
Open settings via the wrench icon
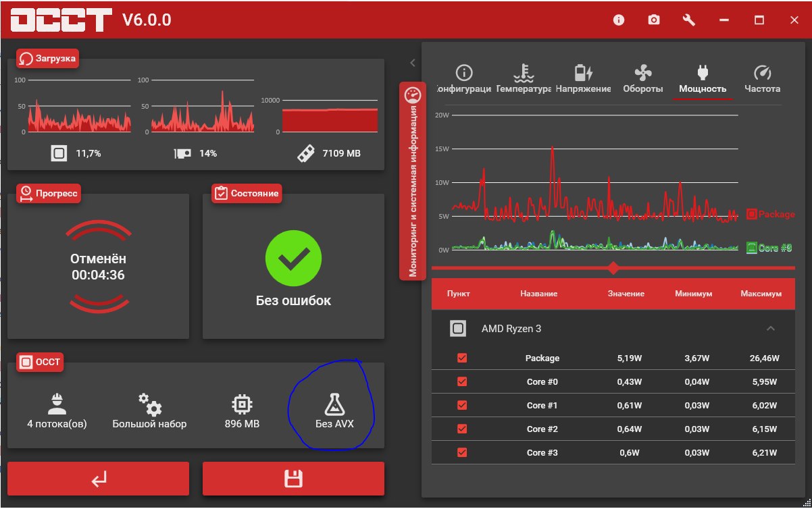[689, 20]
